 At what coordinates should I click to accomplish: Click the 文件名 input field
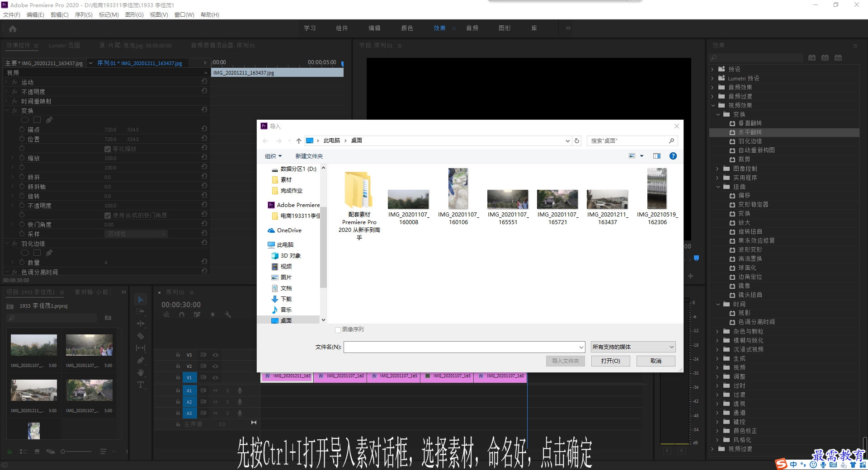coord(464,347)
